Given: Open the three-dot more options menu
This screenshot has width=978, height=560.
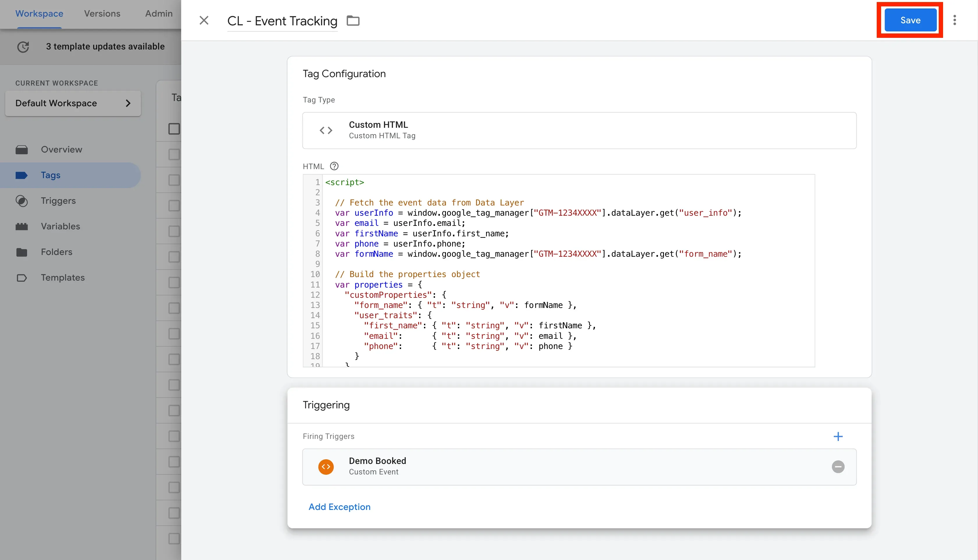Looking at the screenshot, I should point(954,20).
